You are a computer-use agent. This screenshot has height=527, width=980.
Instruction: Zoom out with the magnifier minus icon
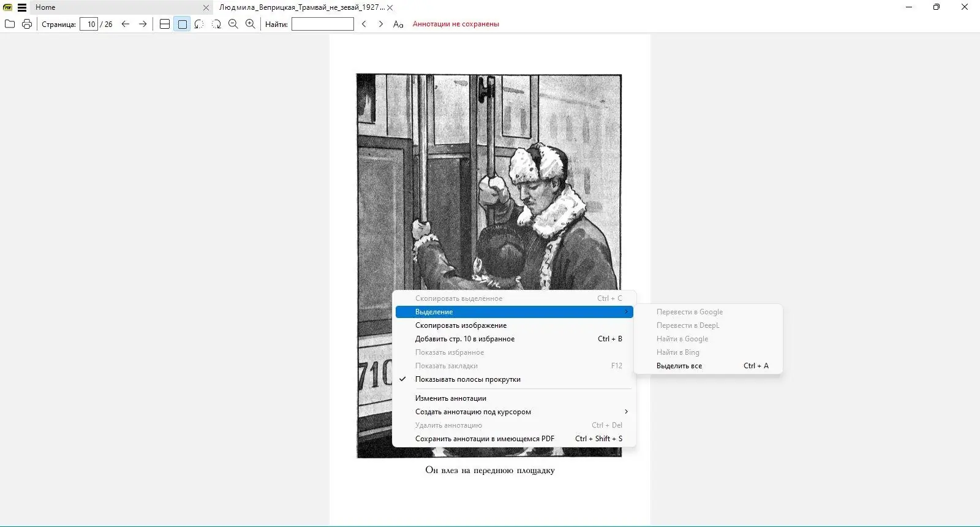click(x=233, y=24)
